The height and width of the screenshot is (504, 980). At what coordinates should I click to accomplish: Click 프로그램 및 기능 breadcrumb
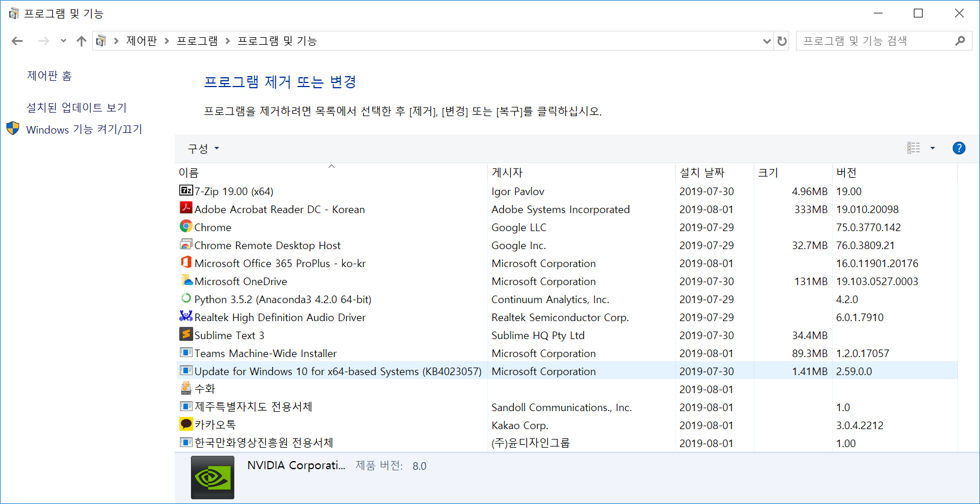point(277,41)
